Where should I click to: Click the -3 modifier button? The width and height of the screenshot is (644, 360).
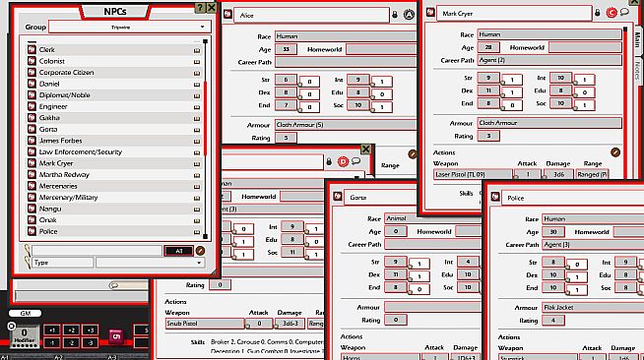[x=91, y=342]
